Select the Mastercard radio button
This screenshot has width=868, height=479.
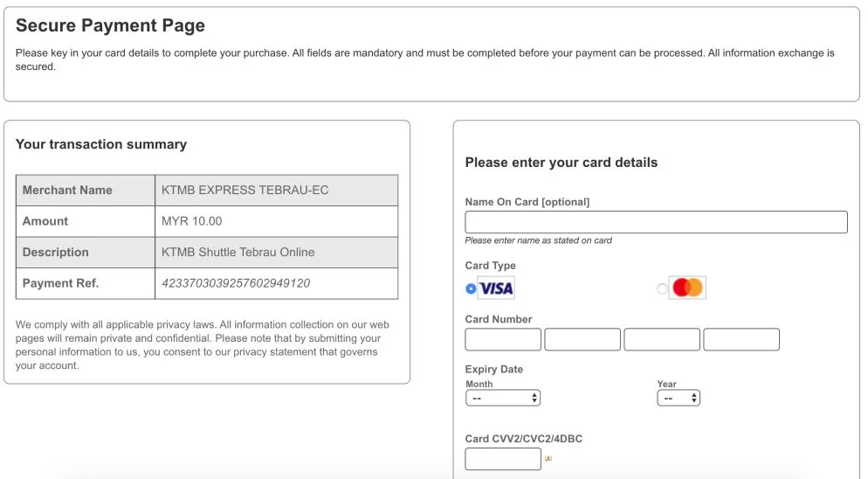[x=662, y=288]
